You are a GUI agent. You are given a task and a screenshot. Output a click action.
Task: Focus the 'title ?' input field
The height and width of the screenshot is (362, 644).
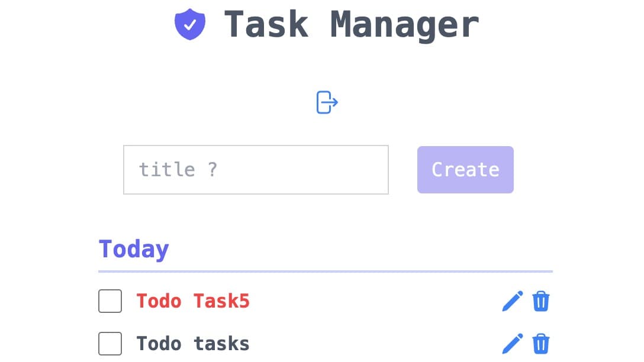(x=256, y=170)
